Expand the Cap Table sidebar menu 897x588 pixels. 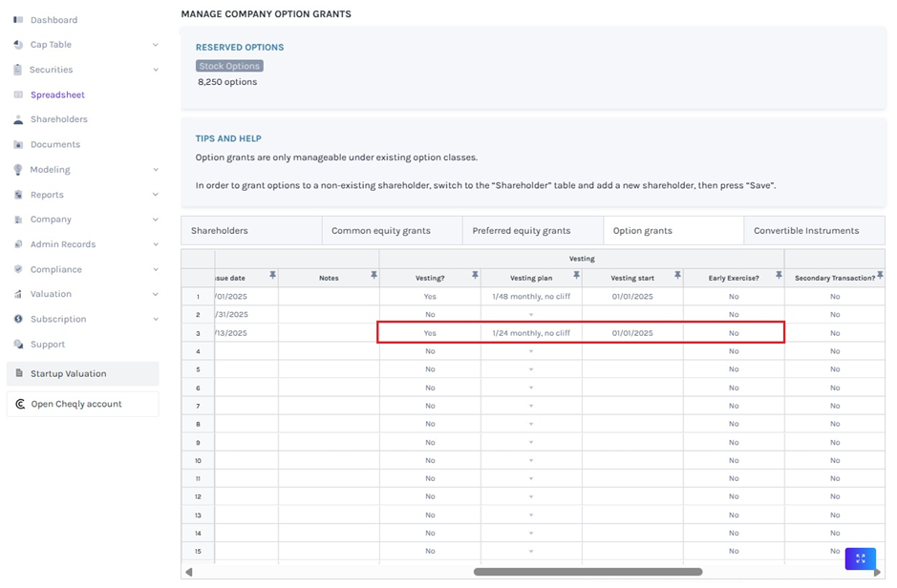point(156,45)
